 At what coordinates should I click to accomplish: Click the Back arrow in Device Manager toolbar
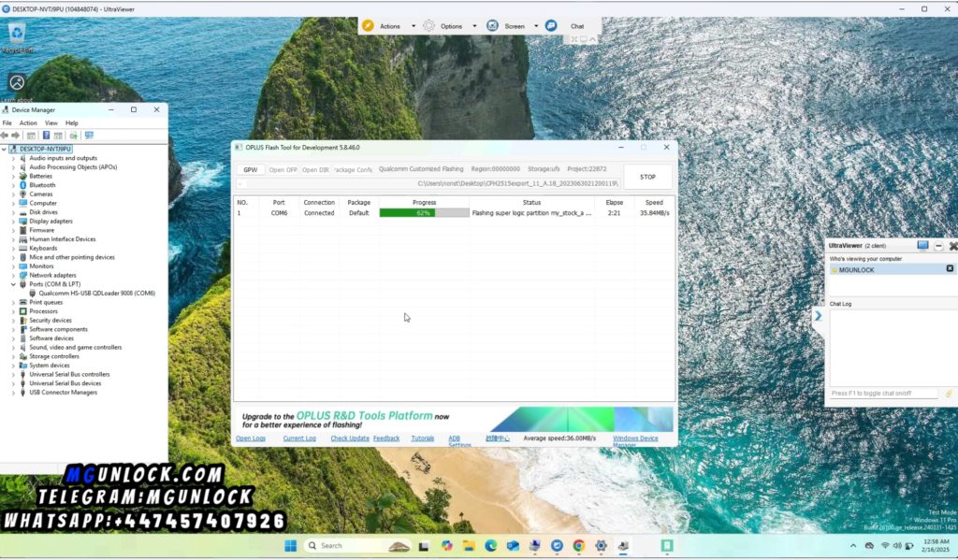click(5, 136)
